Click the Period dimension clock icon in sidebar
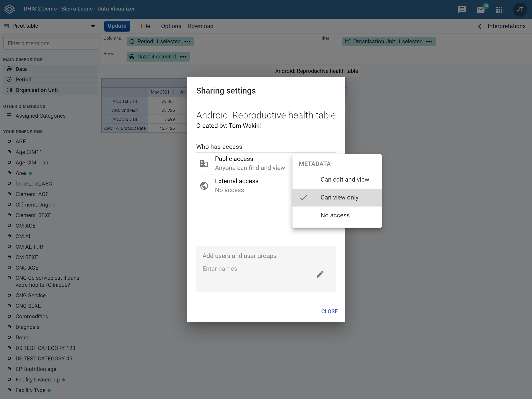This screenshot has width=532, height=399. click(9, 79)
